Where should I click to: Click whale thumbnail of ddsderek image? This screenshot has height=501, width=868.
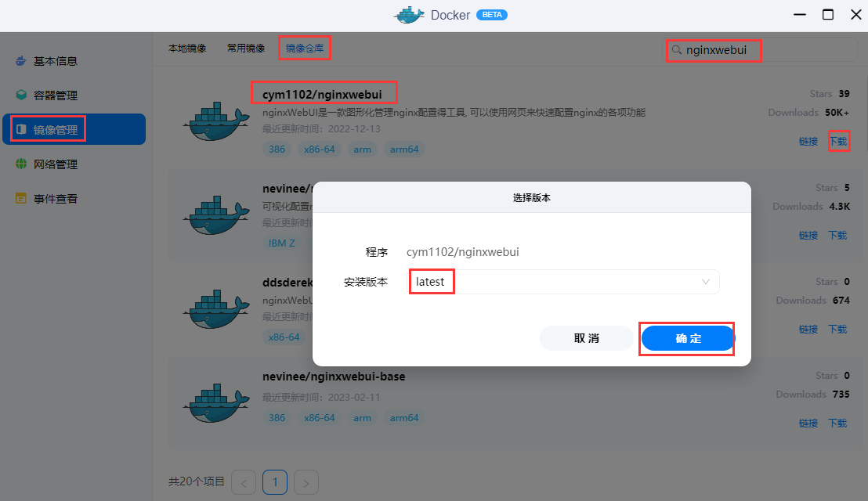click(216, 309)
